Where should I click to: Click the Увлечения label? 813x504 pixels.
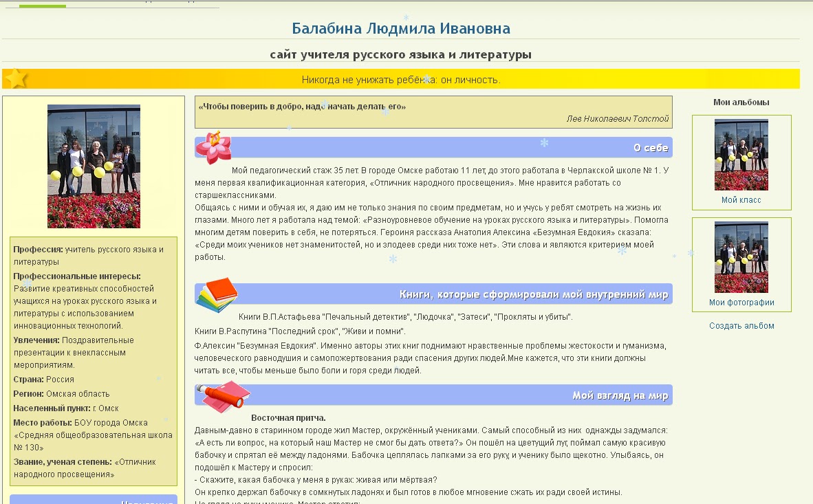(x=36, y=340)
